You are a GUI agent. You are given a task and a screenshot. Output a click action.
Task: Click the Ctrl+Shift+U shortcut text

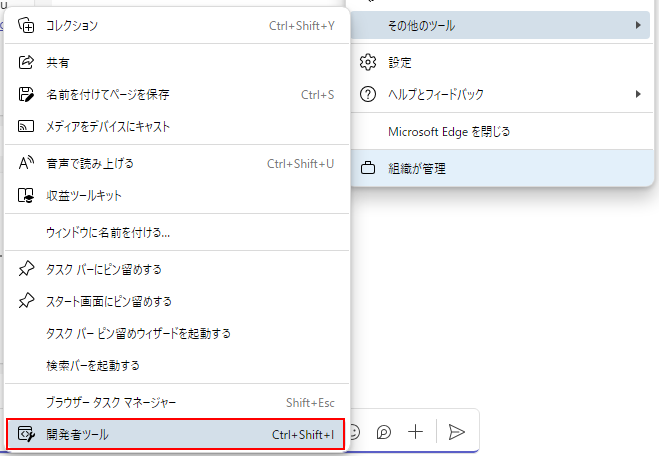coord(301,163)
